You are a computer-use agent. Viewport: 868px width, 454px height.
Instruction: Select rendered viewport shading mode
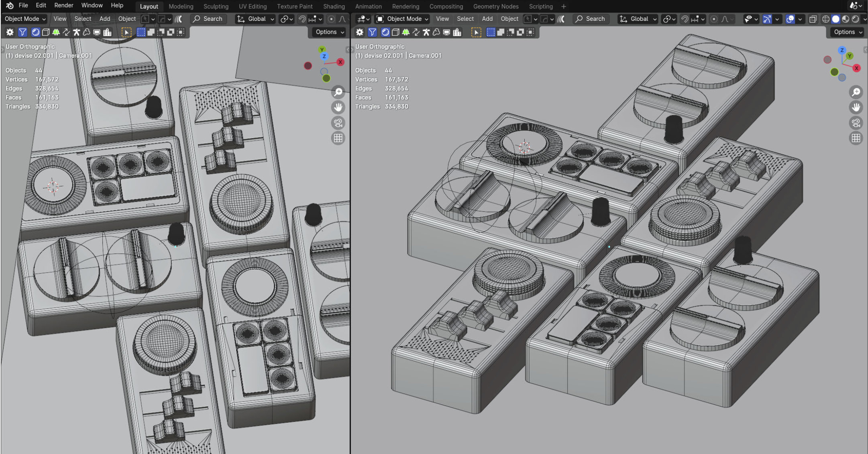coord(856,19)
